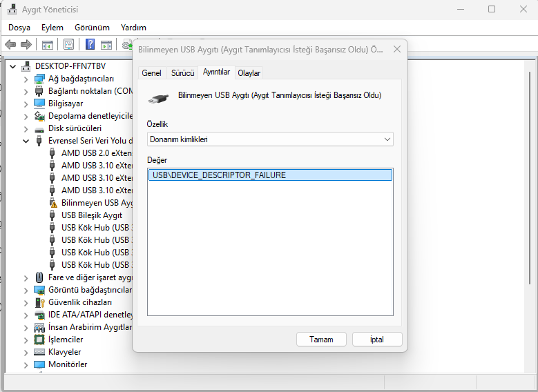Expand the Depolama denetleyicileri node
The width and height of the screenshot is (538, 392).
click(x=26, y=117)
